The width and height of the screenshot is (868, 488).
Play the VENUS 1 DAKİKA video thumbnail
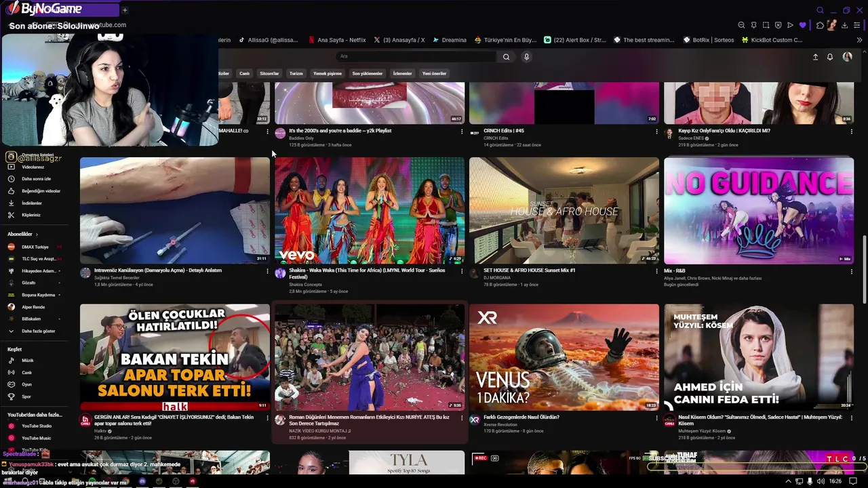click(564, 357)
